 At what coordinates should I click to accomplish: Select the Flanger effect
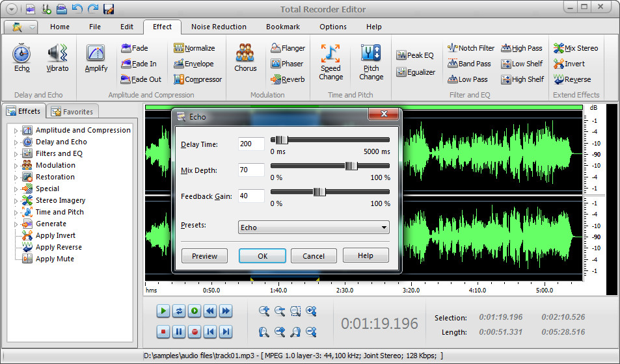(x=288, y=48)
